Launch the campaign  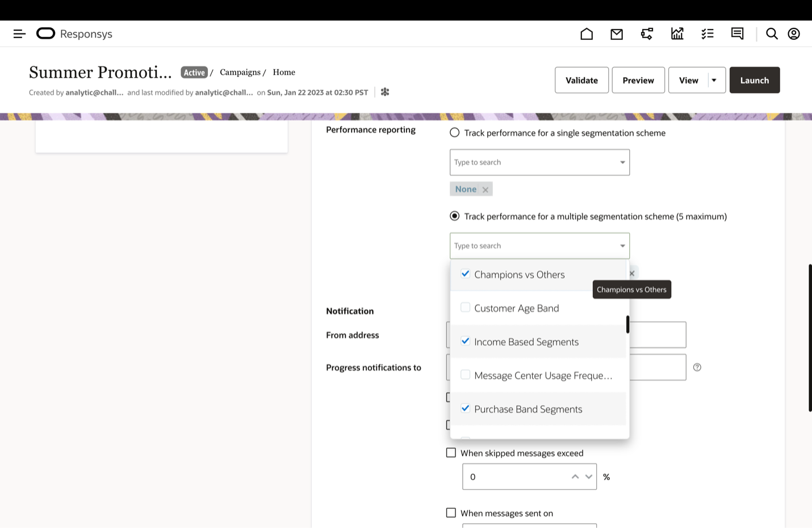point(755,80)
